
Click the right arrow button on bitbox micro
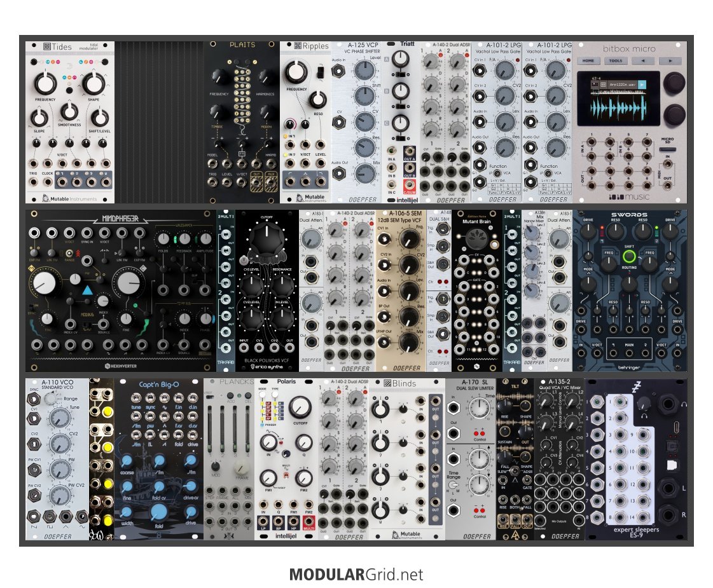coord(669,61)
